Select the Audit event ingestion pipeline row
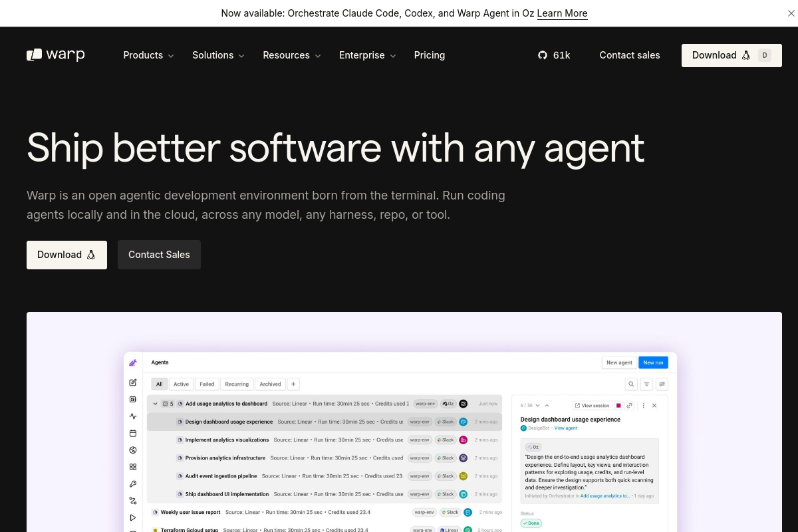This screenshot has width=798, height=532. [325, 476]
